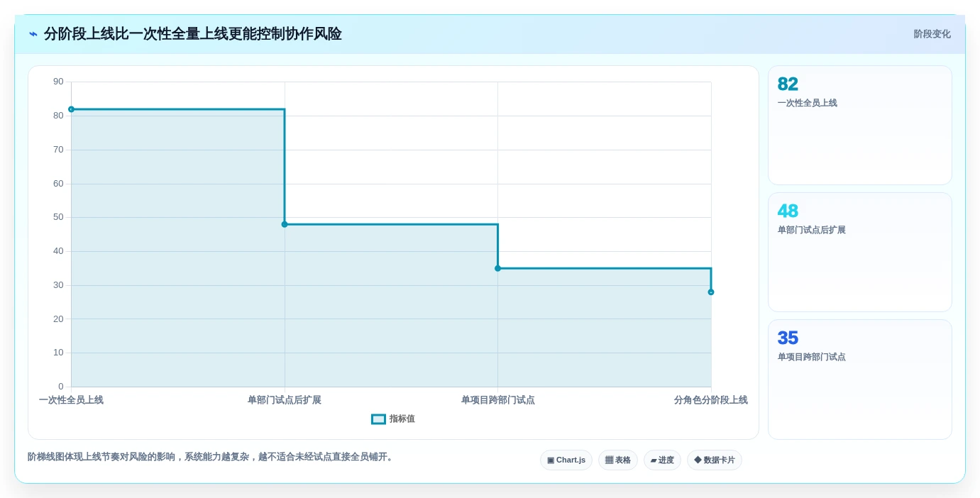This screenshot has width=980, height=498.
Task: Open the card showing 35
Action: (859, 380)
